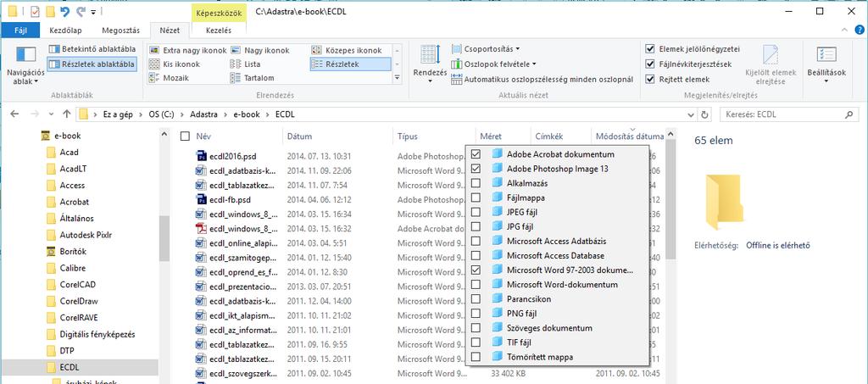
Task: Toggle Rejtett elemek checkbox
Action: 650,79
